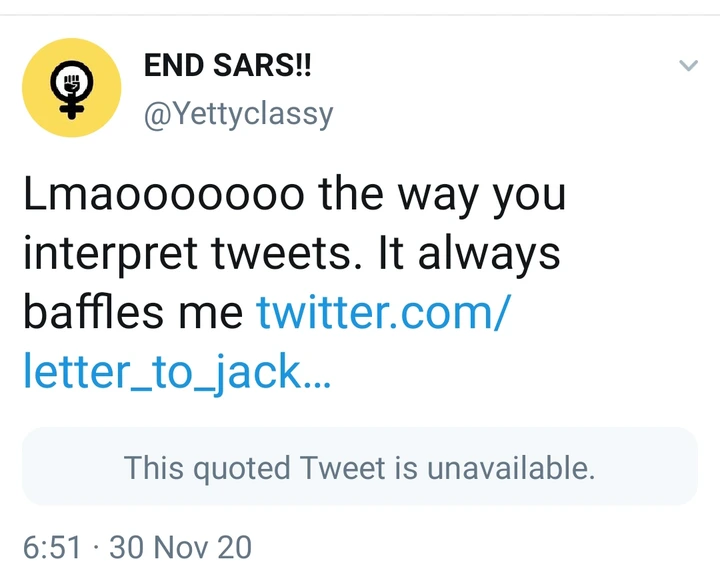The image size is (720, 577).
Task: Click the 30 Nov 20 date
Action: (180, 547)
